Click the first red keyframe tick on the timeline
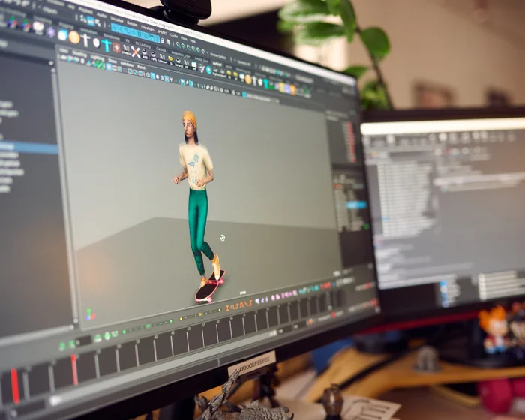 click(x=15, y=385)
